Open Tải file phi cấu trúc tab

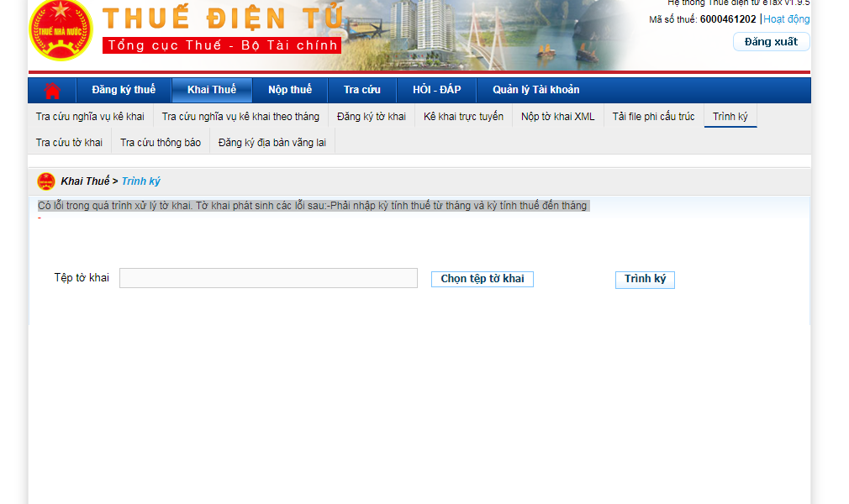click(x=653, y=117)
